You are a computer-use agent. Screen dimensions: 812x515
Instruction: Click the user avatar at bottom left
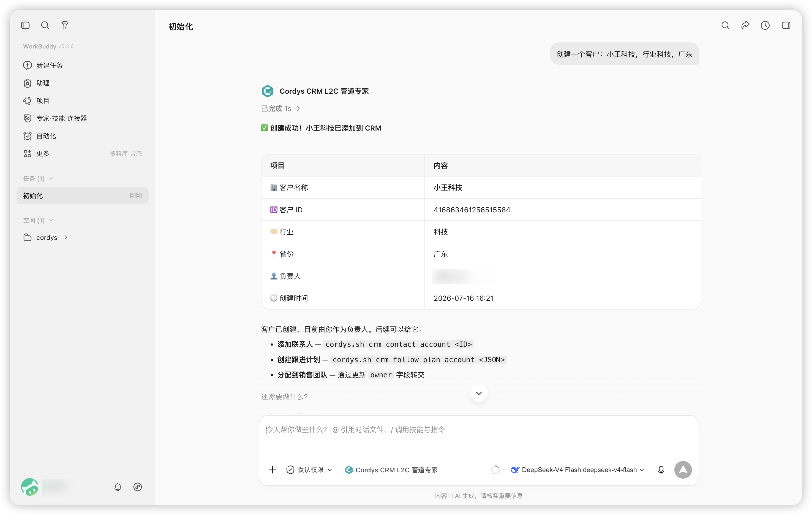point(30,487)
